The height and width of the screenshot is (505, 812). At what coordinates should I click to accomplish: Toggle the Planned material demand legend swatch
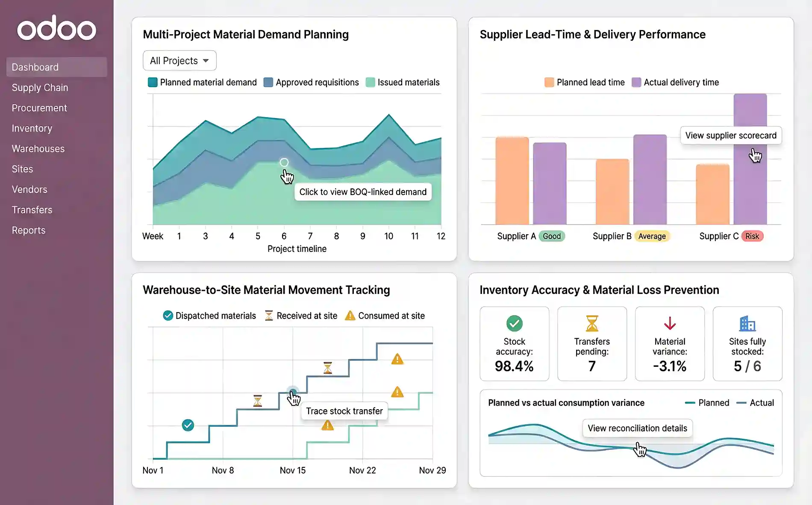coord(152,82)
